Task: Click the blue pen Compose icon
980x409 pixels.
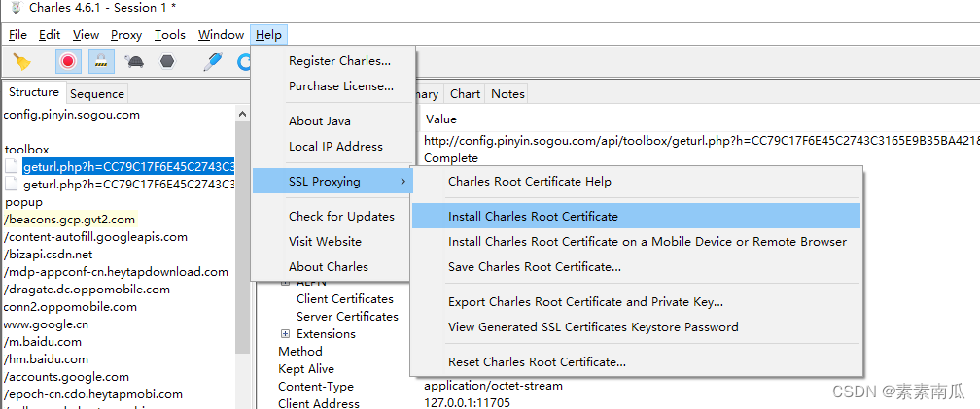Action: (x=213, y=61)
